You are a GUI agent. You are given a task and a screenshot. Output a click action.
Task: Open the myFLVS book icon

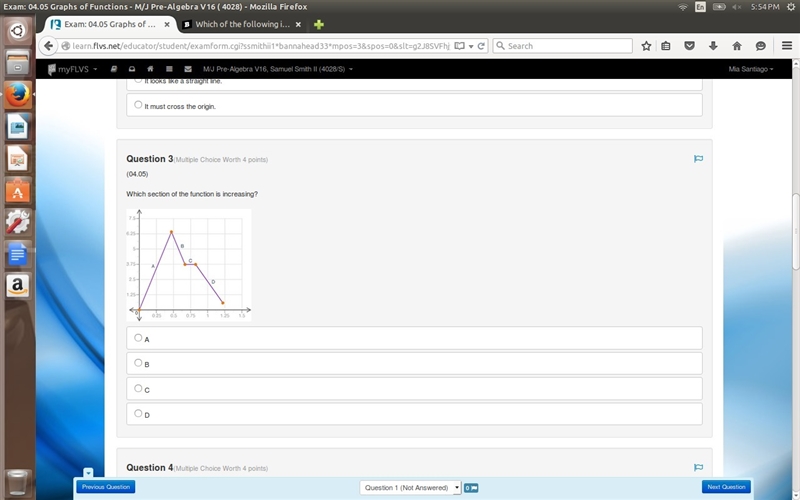click(x=114, y=69)
